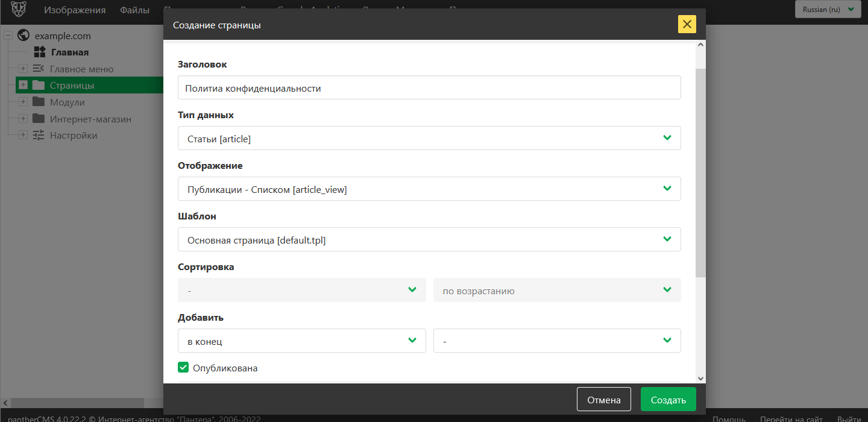This screenshot has width=868, height=422.
Task: Click the panther logo icon
Action: pos(18,10)
